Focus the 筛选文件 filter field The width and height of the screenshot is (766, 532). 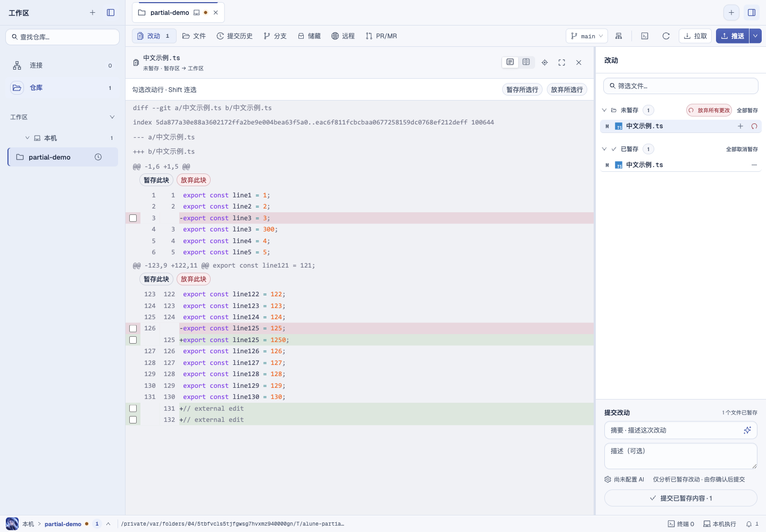[x=681, y=86]
